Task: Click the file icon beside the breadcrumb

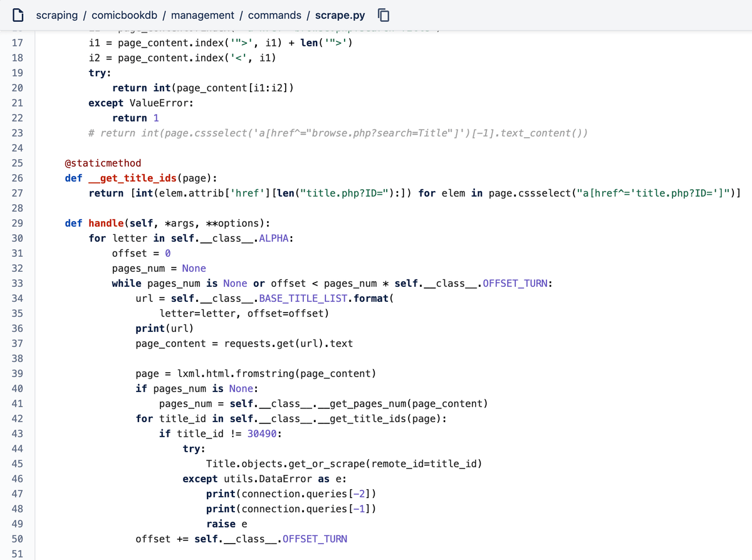Action: 19,15
